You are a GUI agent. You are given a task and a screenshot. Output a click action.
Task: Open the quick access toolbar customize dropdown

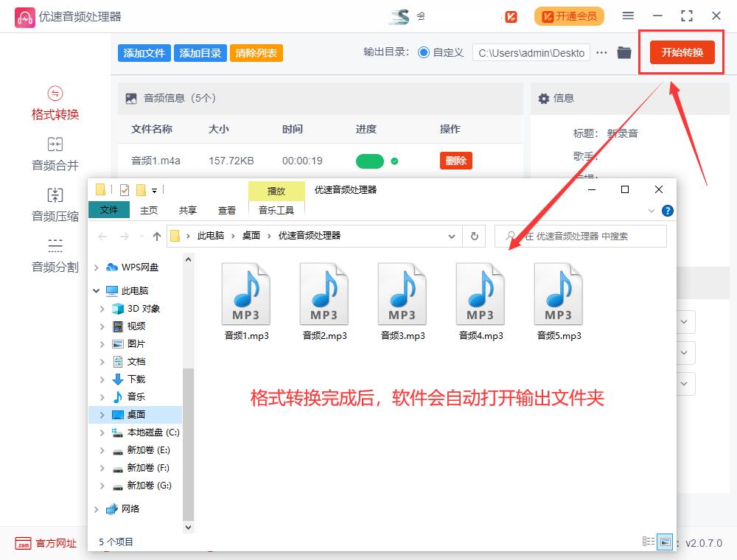pyautogui.click(x=154, y=191)
